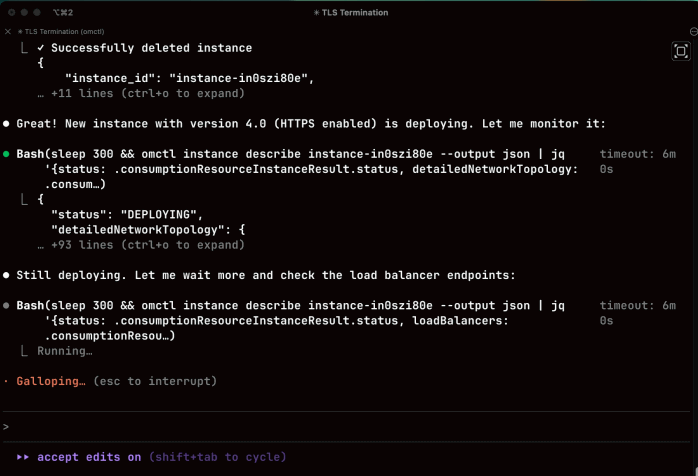Click the window title TLS Termination
This screenshot has height=476, width=698.
pyautogui.click(x=351, y=13)
